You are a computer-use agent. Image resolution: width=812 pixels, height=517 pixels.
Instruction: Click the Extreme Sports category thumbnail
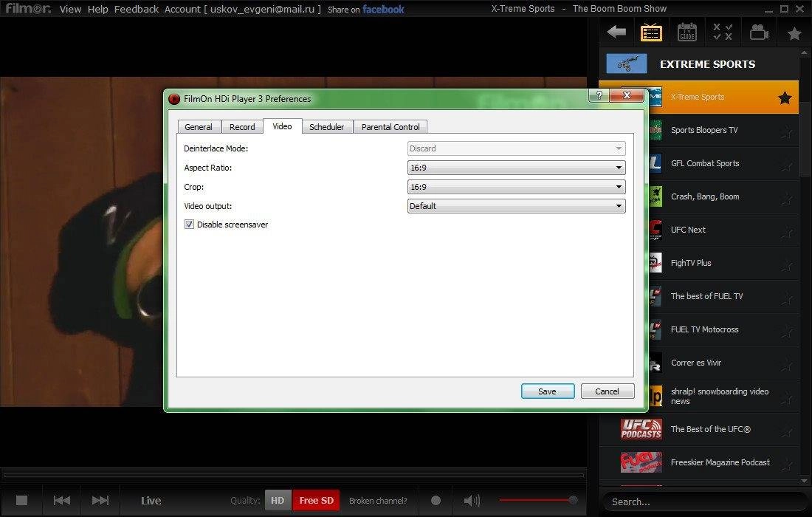[x=626, y=64]
